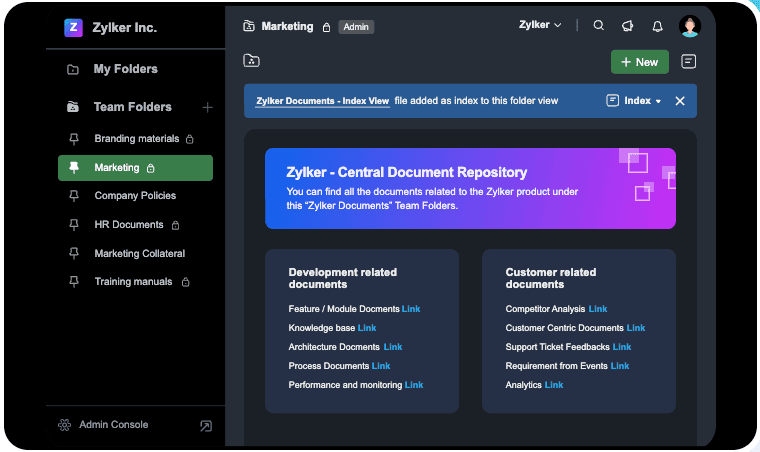Click the green New button
760x452 pixels.
click(x=639, y=62)
